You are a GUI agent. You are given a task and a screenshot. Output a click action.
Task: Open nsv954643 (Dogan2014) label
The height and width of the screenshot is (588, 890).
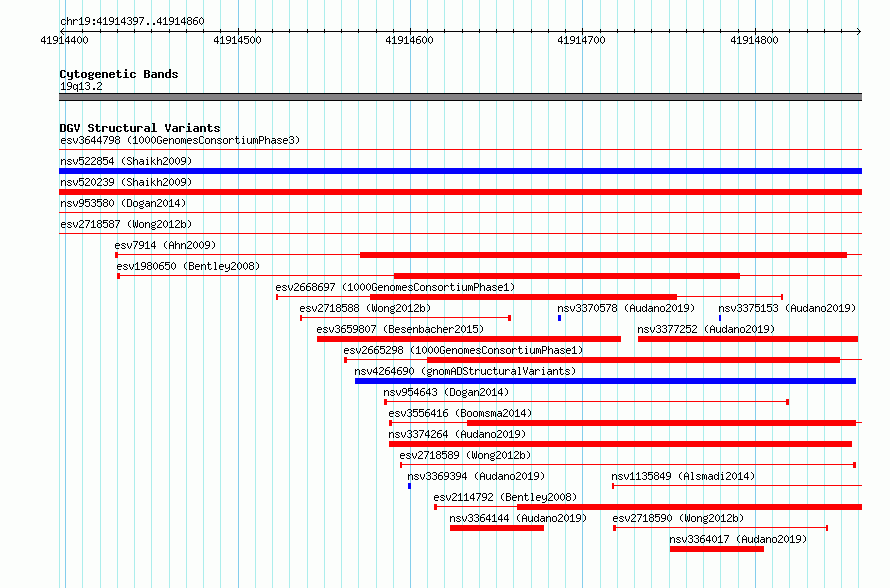pyautogui.click(x=446, y=392)
